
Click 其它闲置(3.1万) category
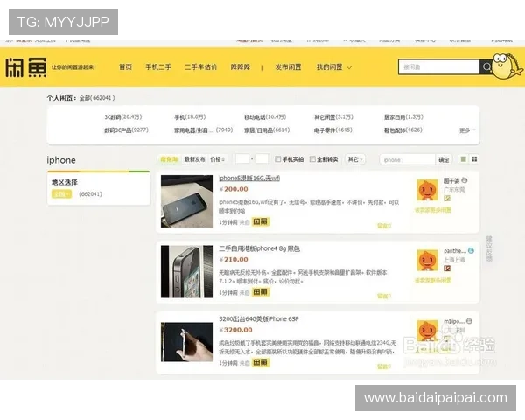click(333, 117)
